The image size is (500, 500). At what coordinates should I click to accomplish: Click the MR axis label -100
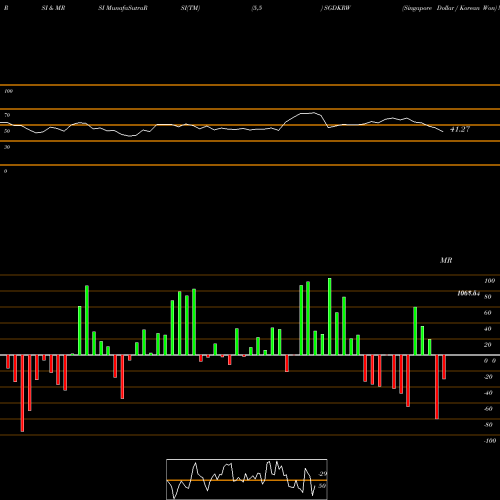click(490, 441)
